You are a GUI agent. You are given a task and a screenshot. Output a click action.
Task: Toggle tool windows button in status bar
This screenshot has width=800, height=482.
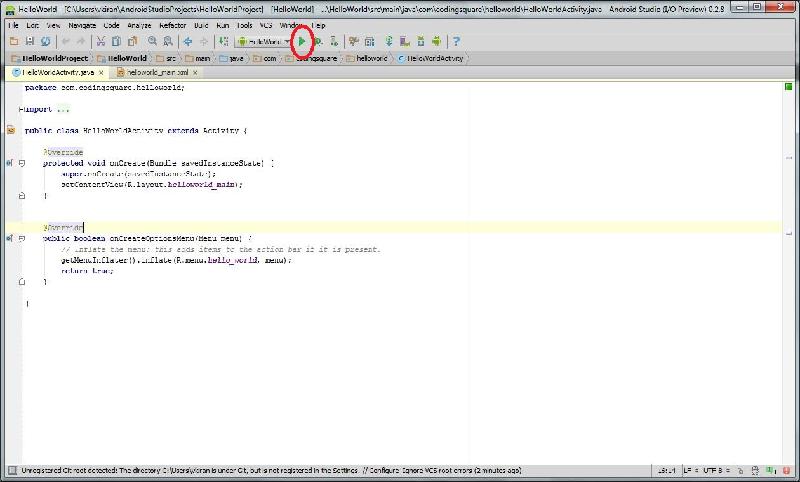[11, 470]
